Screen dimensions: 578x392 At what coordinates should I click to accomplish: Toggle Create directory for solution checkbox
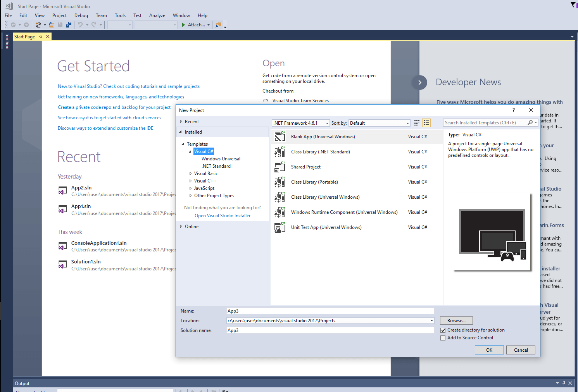(443, 330)
